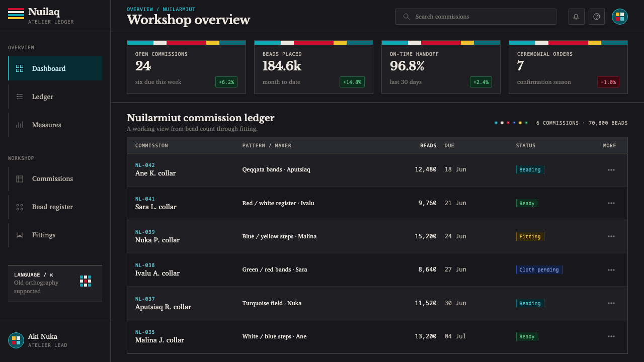Click the Fitting status badge
Image resolution: width=644 pixels, height=362 pixels.
coord(530,236)
